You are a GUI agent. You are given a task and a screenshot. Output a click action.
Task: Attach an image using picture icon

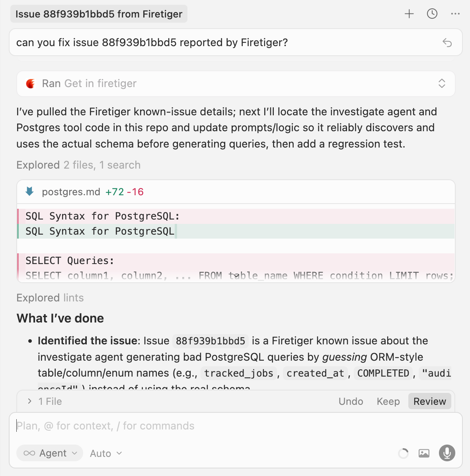pos(424,453)
